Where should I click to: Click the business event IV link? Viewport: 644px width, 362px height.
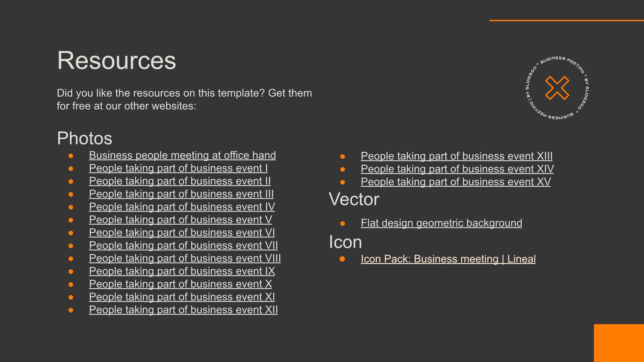point(182,206)
